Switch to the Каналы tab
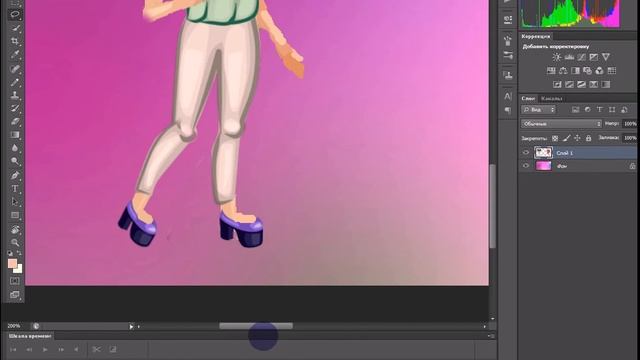640x360 pixels. [551, 98]
